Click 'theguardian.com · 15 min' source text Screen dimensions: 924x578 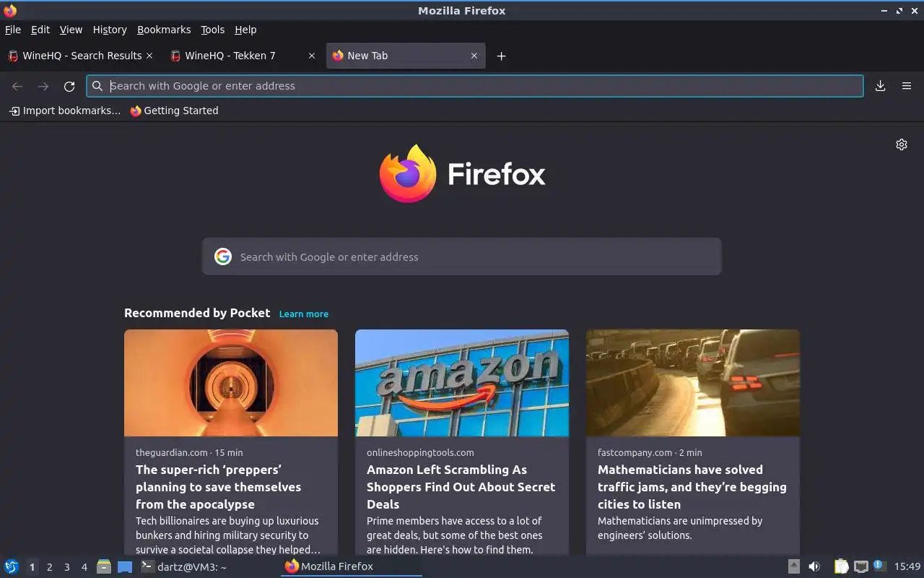click(x=189, y=452)
